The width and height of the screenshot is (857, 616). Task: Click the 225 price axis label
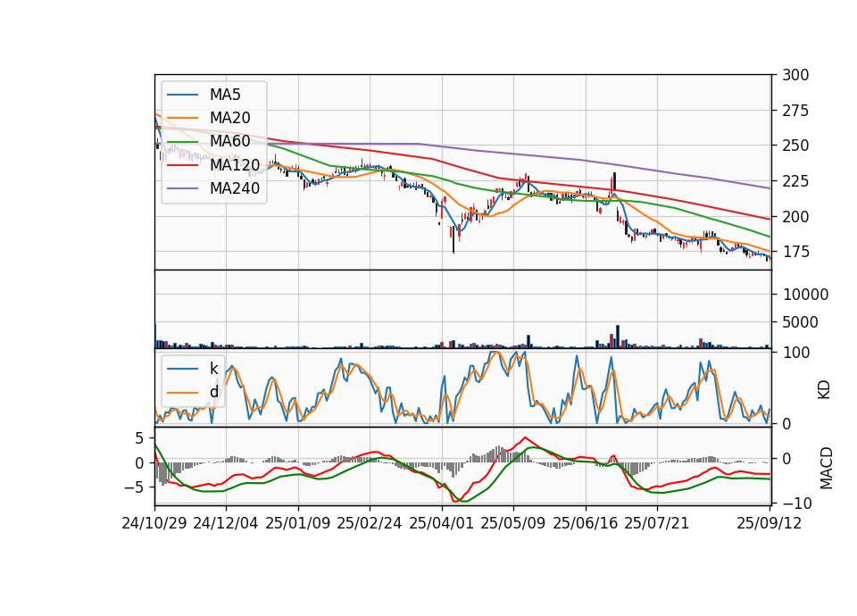795,181
